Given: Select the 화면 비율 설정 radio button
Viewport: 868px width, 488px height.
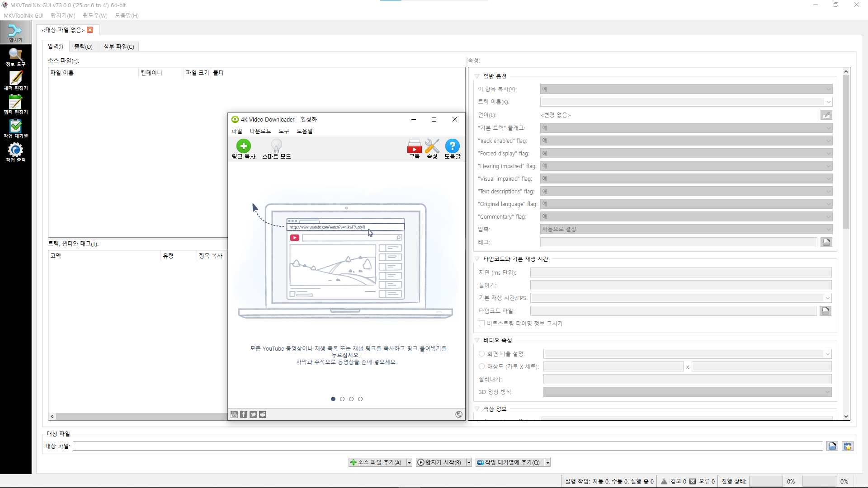Looking at the screenshot, I should click(x=482, y=354).
